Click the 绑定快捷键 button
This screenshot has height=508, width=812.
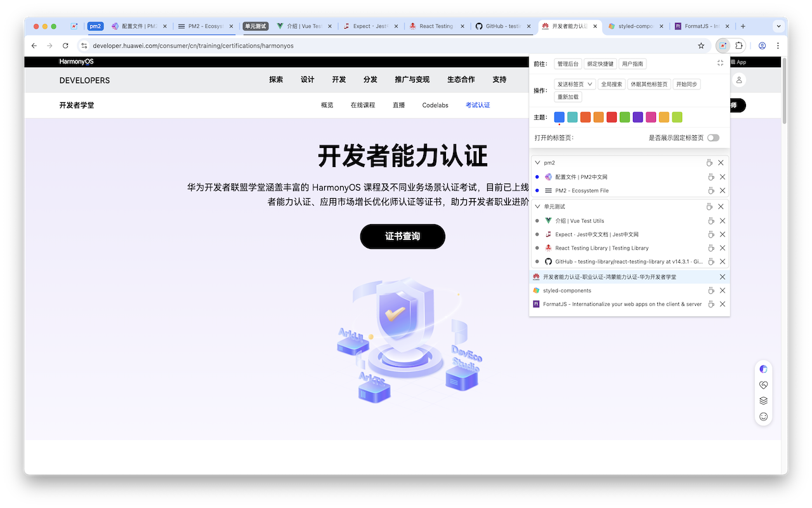(599, 63)
